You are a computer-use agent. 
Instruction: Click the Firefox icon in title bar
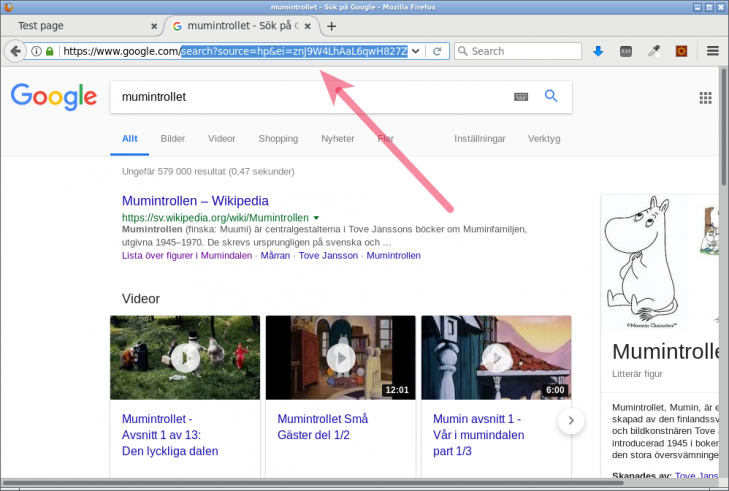8,7
